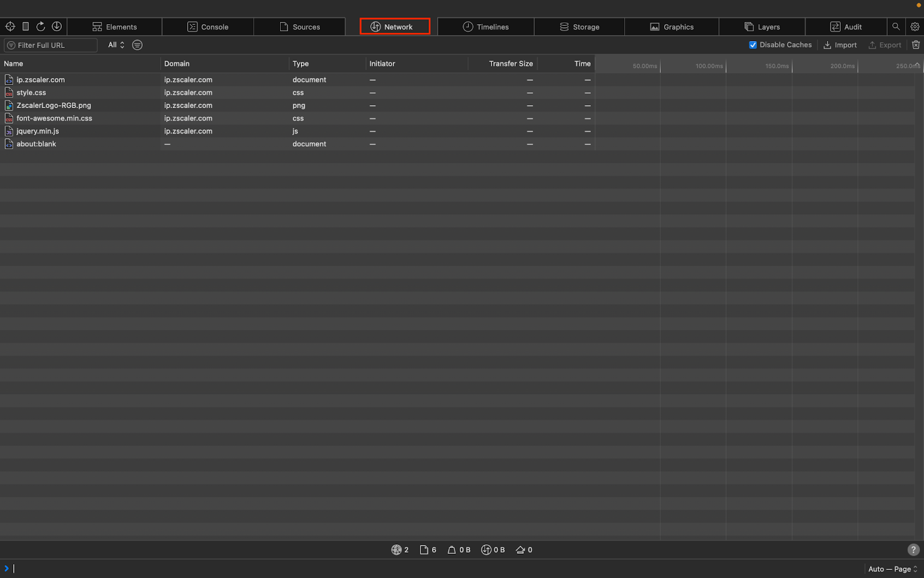924x578 pixels.
Task: Click the filter icon inside Filter Full URL
Action: point(10,45)
